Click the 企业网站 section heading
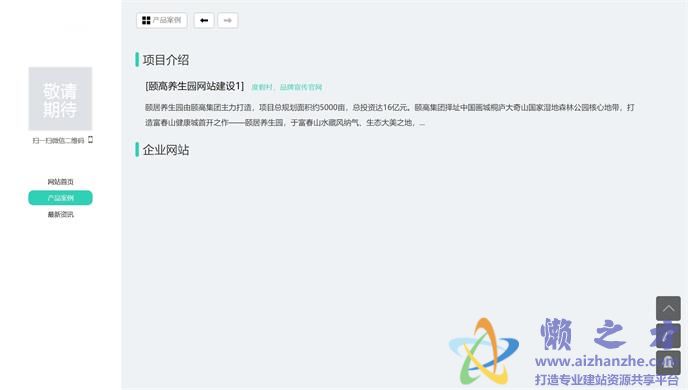Screen dimensions: 688x390 coord(166,150)
